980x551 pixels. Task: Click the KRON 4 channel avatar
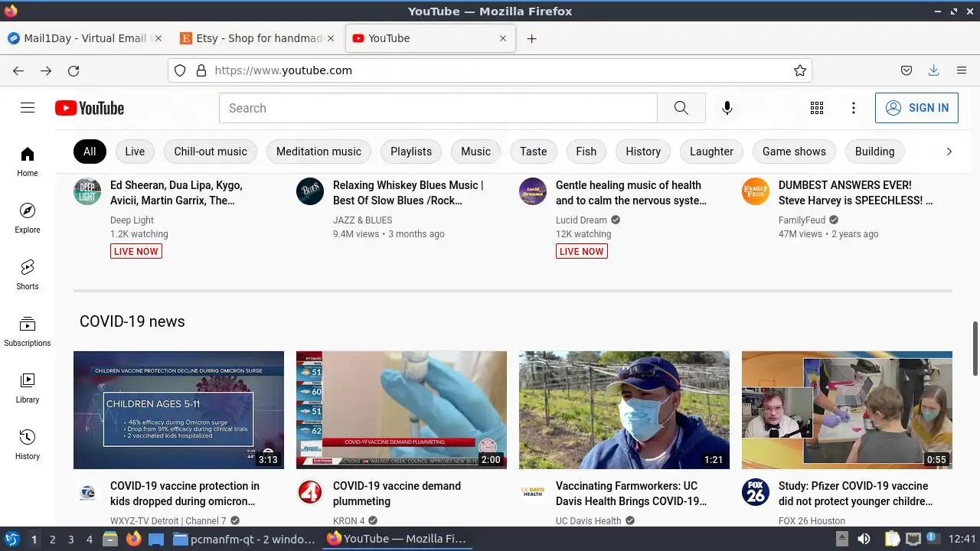(x=310, y=492)
